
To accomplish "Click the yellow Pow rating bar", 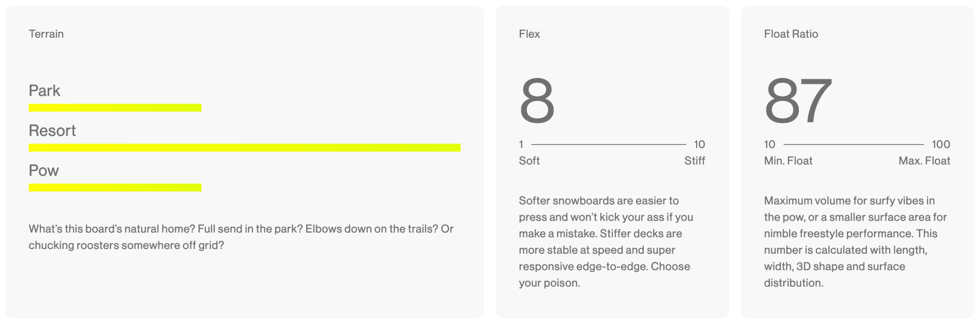I will (x=115, y=187).
